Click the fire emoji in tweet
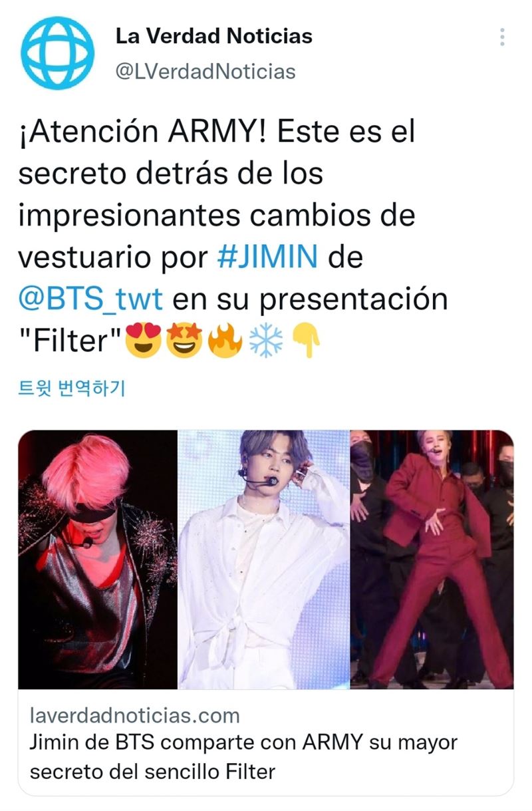This screenshot has width=532, height=811. (x=225, y=341)
